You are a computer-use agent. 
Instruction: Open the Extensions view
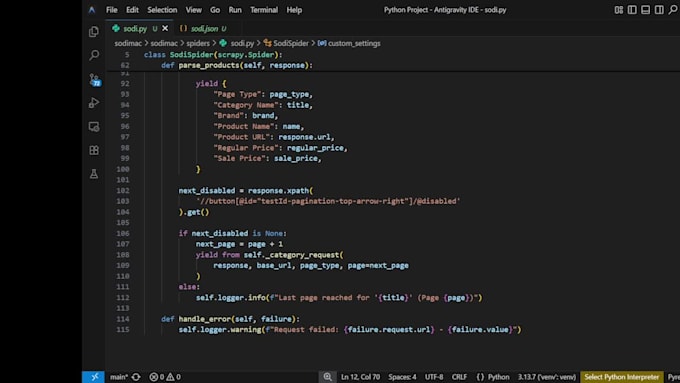94,150
